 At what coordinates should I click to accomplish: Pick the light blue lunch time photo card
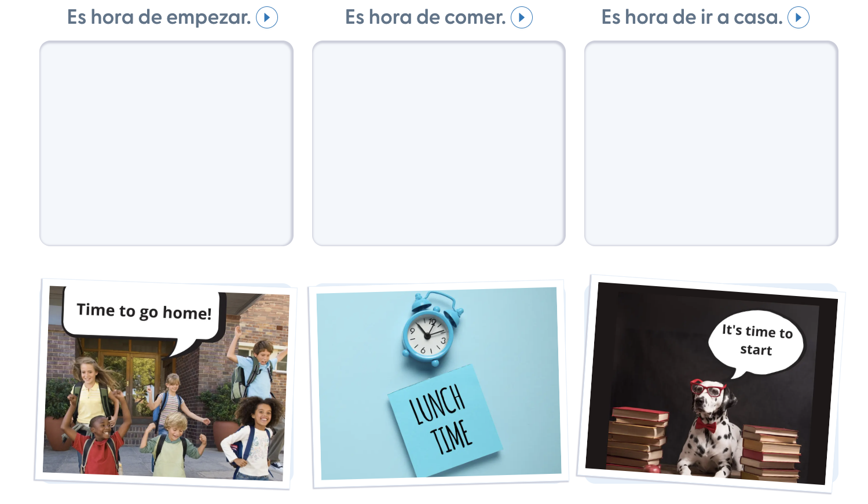438,384
